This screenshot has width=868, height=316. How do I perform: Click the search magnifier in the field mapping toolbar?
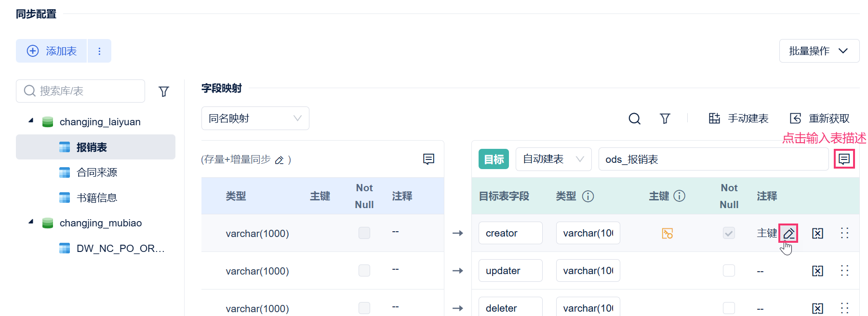click(635, 118)
